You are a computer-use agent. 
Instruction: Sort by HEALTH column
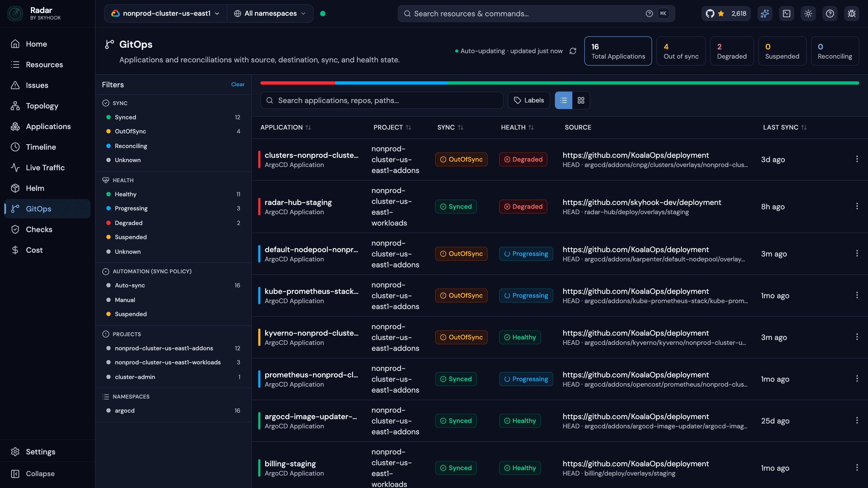517,127
